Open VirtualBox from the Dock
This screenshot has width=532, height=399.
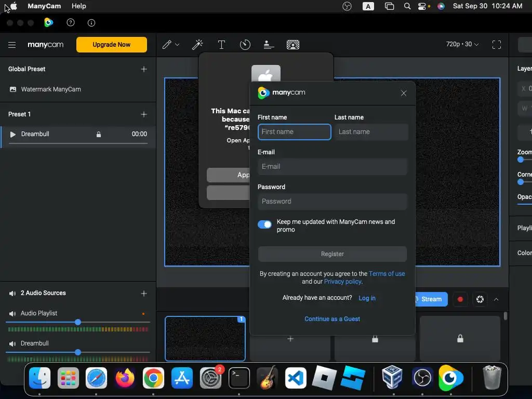pyautogui.click(x=392, y=378)
